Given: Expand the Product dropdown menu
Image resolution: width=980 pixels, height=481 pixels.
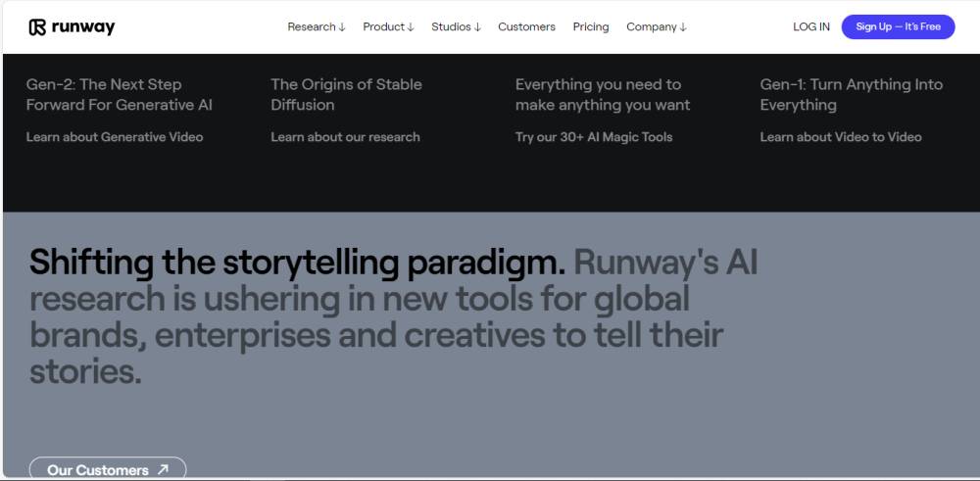Looking at the screenshot, I should click(388, 26).
